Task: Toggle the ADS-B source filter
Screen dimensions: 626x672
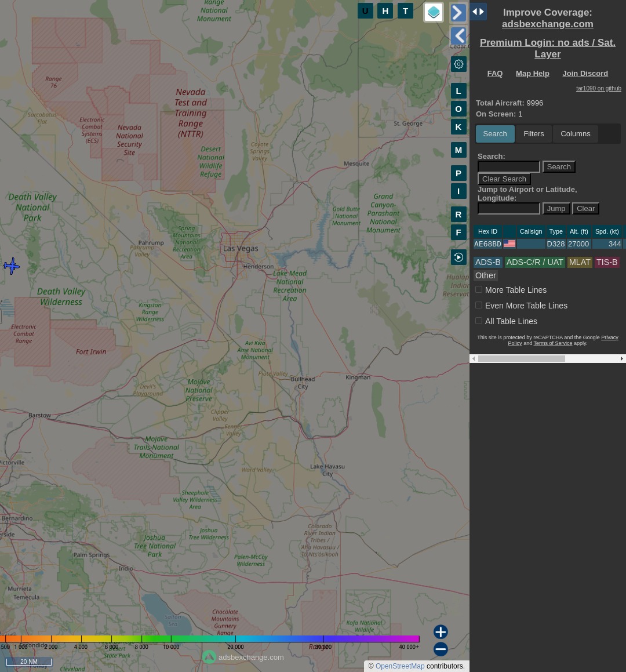Action: pyautogui.click(x=487, y=262)
